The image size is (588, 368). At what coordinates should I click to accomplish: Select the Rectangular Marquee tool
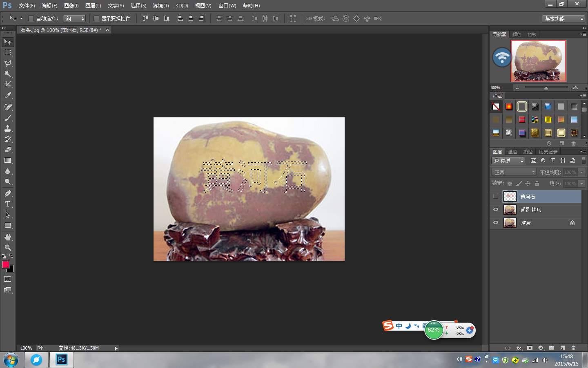tap(8, 53)
